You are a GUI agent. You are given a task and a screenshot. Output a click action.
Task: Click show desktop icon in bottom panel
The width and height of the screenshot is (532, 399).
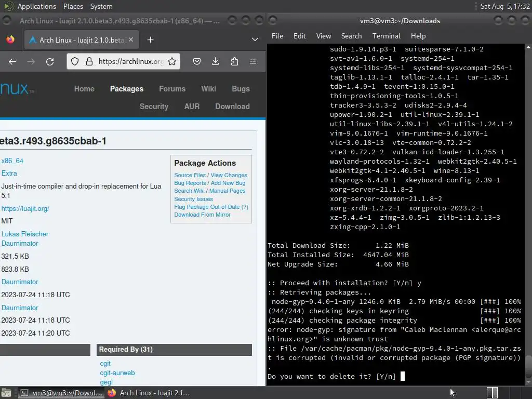point(6,393)
